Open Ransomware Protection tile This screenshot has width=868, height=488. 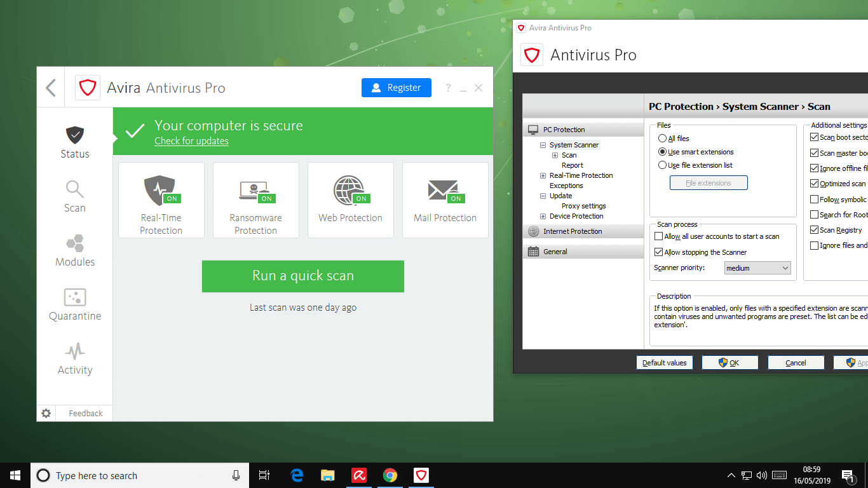click(x=256, y=200)
